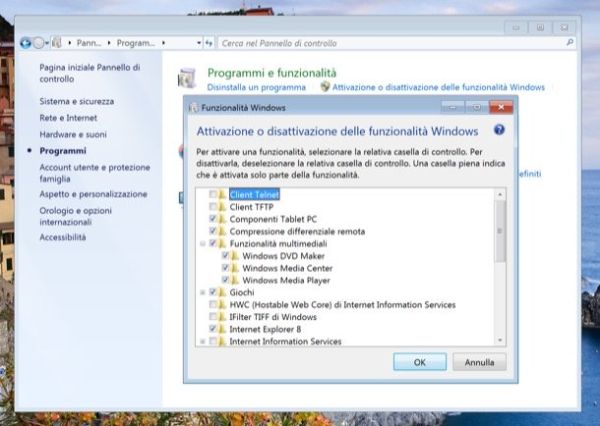Uncheck the Internet Explorer 8 checkbox
Image resolution: width=600 pixels, height=426 pixels.
coord(212,328)
